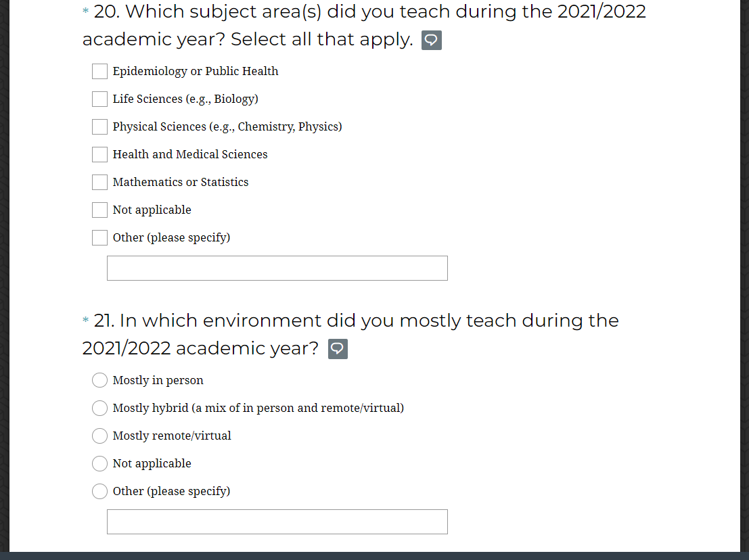Click the Mostly in person label text
Image resolution: width=749 pixels, height=560 pixels.
pos(158,380)
